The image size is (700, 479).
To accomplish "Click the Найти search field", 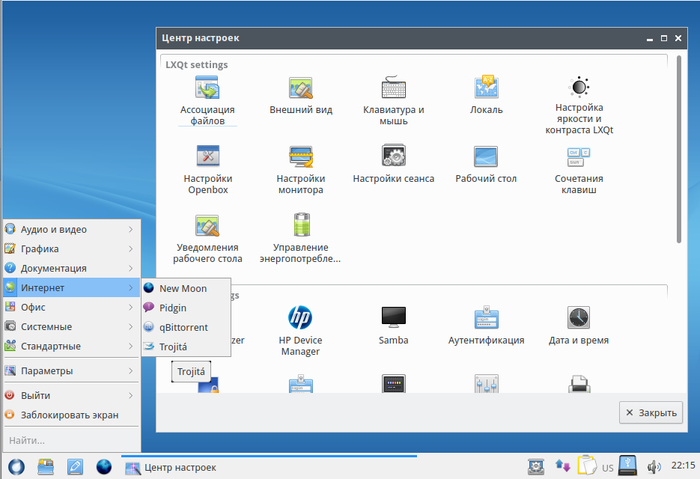I will click(x=70, y=440).
